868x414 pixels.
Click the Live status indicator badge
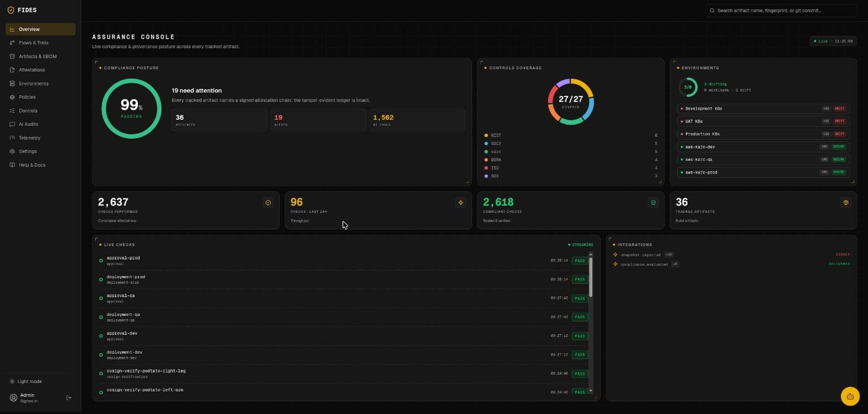tap(833, 41)
